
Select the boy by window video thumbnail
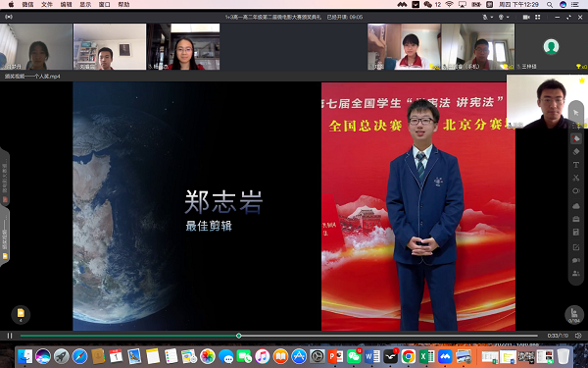(x=477, y=46)
